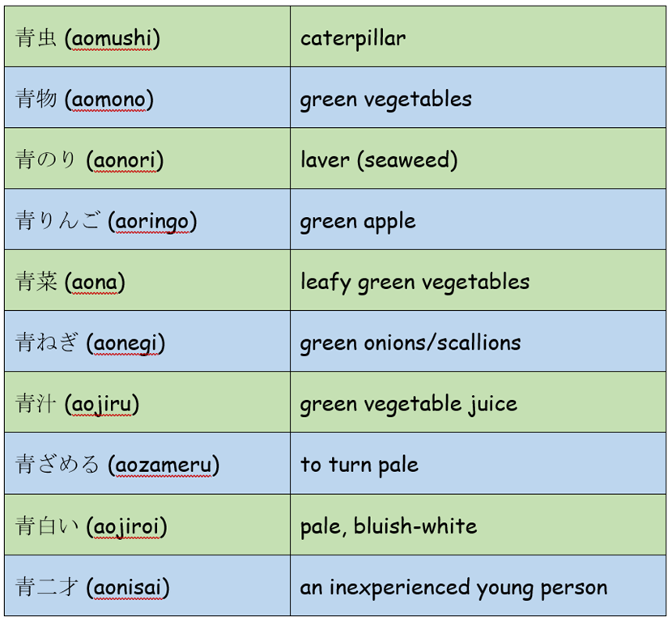This screenshot has width=672, height=621.
Task: Click the leafy green vegetables cell
Action: (478, 280)
